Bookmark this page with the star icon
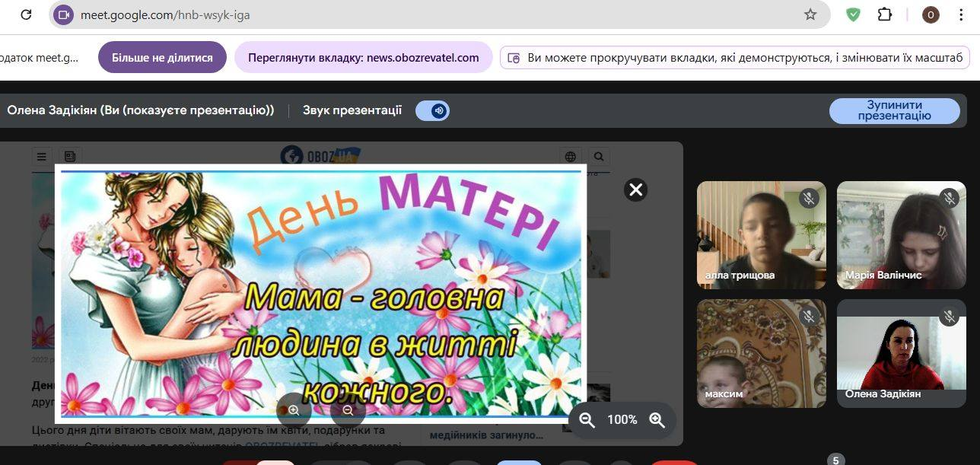 pyautogui.click(x=810, y=14)
